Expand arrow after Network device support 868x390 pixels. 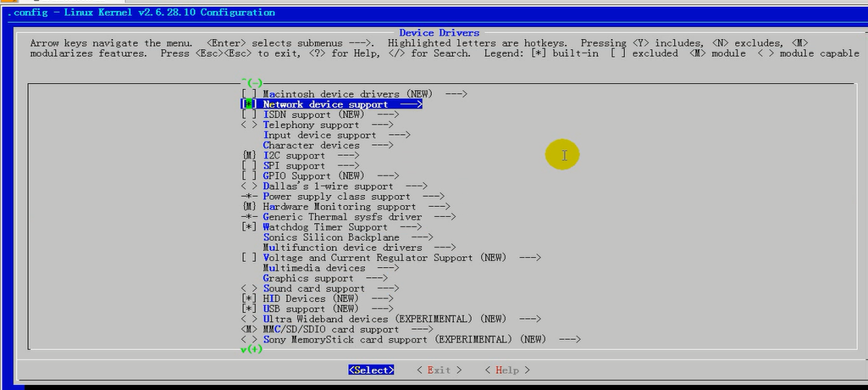(x=412, y=104)
